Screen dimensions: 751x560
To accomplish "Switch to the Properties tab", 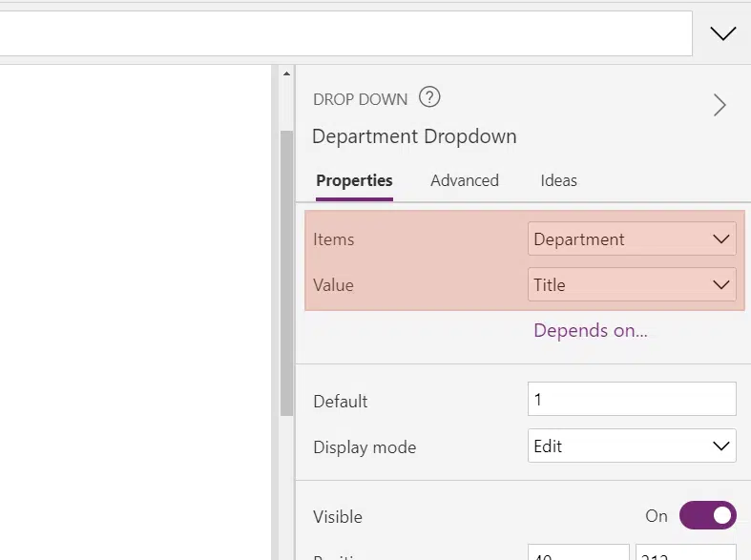I will point(354,180).
